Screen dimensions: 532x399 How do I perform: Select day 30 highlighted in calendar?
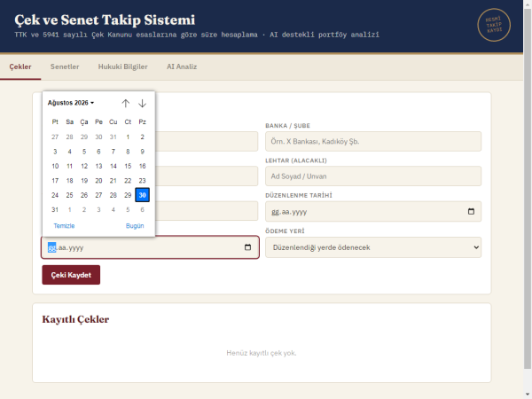(x=142, y=195)
